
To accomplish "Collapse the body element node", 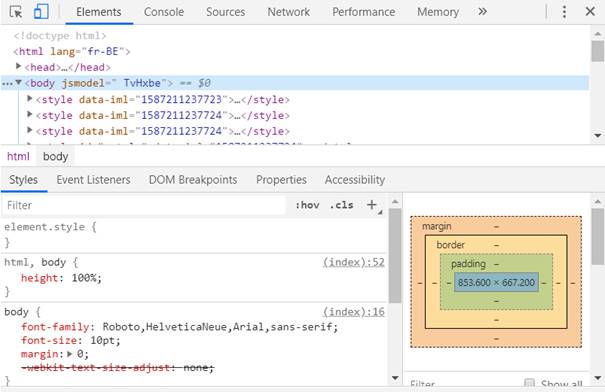I will point(18,82).
